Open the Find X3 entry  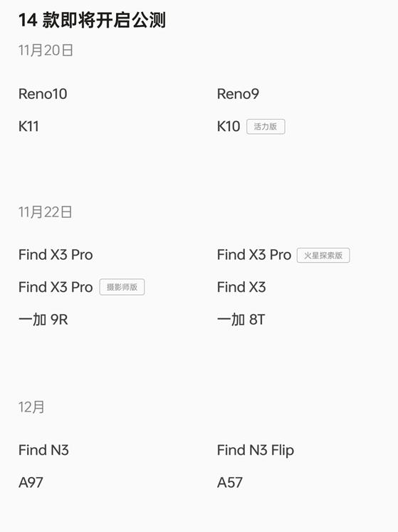[241, 287]
